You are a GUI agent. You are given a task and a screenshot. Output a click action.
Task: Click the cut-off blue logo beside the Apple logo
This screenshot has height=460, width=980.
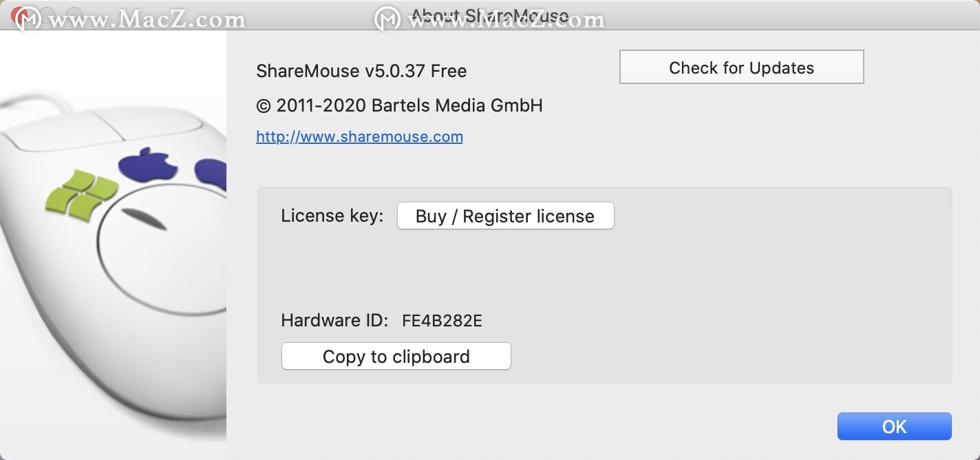click(x=211, y=174)
